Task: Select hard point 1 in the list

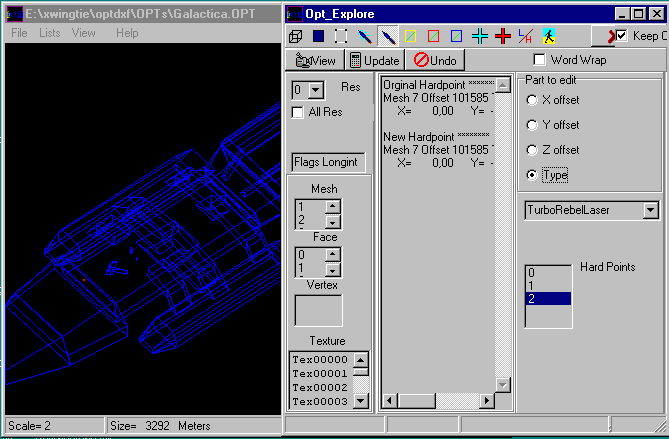Action: tap(548, 285)
